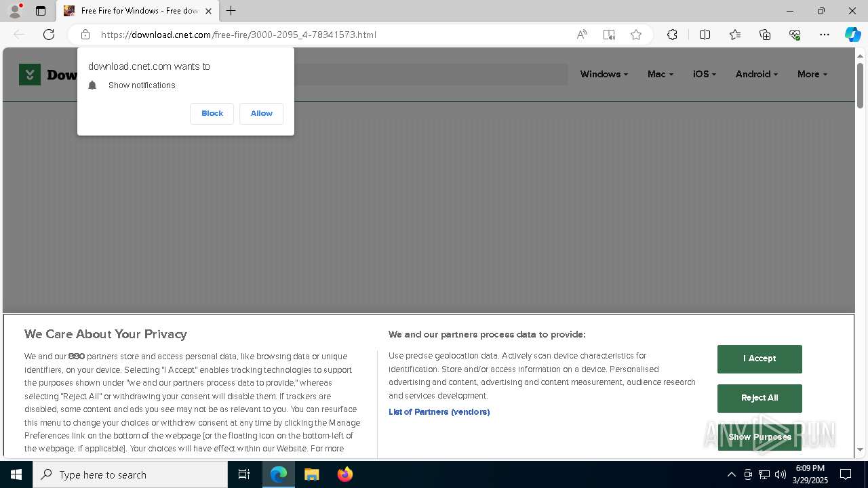Close the Free Fire for Windows tab
This screenshot has width=868, height=488.
[x=208, y=11]
